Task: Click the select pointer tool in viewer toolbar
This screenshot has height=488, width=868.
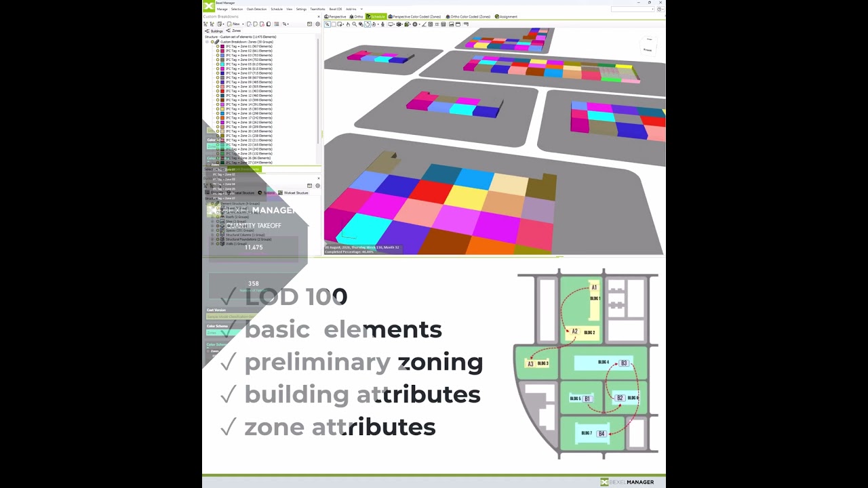Action: [x=328, y=24]
